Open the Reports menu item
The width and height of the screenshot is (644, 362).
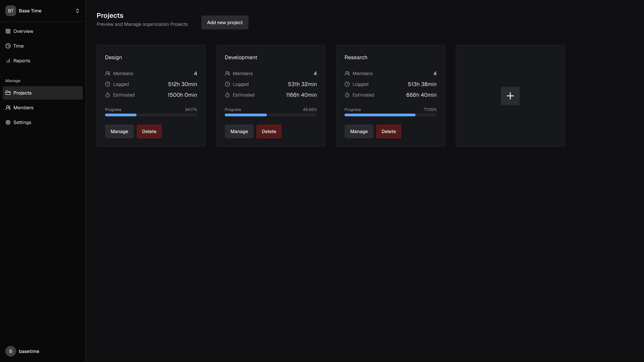22,61
